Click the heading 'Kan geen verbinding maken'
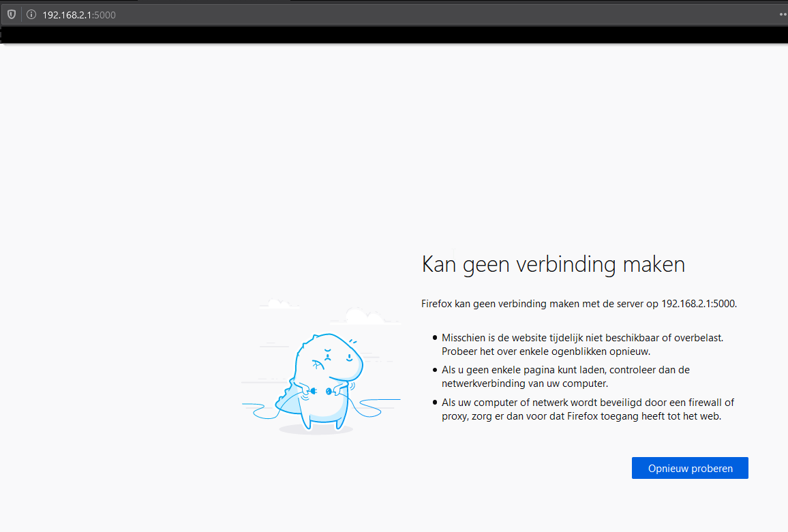 click(x=554, y=265)
